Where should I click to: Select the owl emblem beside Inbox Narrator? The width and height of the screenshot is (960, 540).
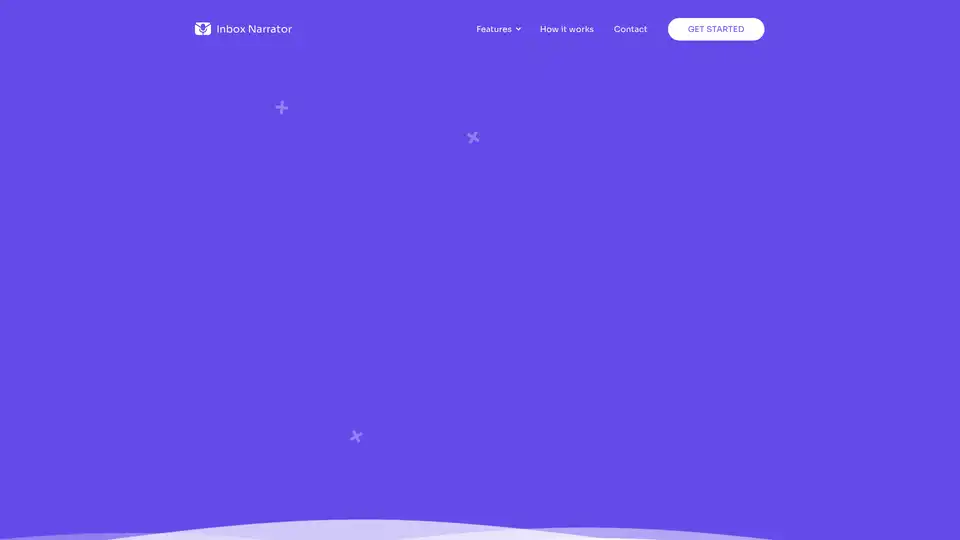click(203, 29)
